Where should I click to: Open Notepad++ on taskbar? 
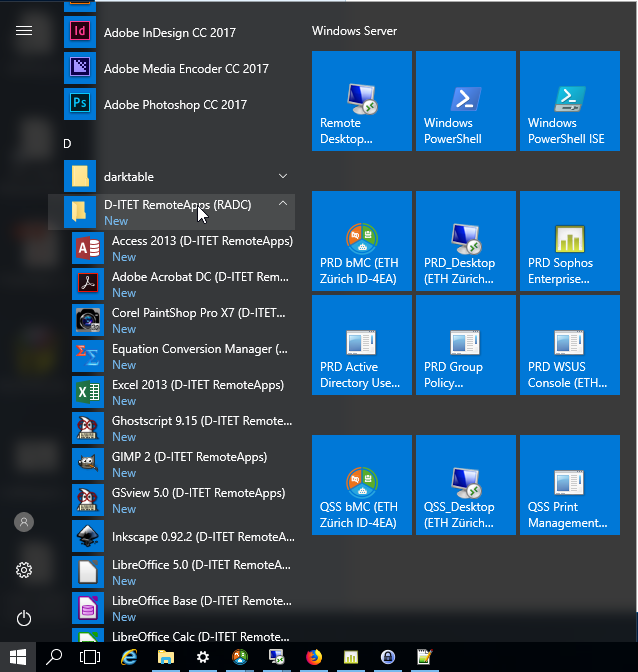425,657
